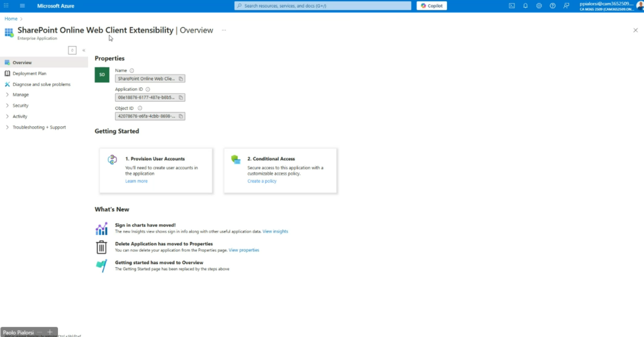Click the Conditional Access icon
The height and width of the screenshot is (337, 644).
(x=236, y=160)
